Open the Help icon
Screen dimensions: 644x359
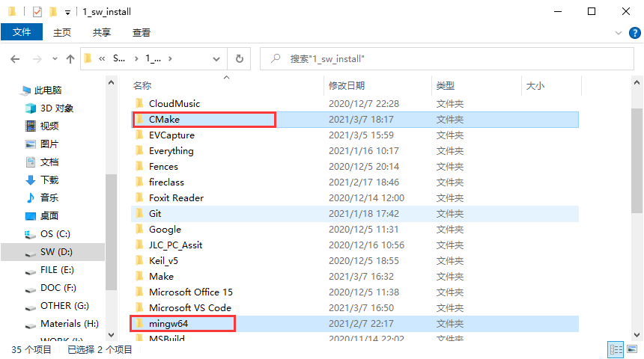[x=634, y=33]
